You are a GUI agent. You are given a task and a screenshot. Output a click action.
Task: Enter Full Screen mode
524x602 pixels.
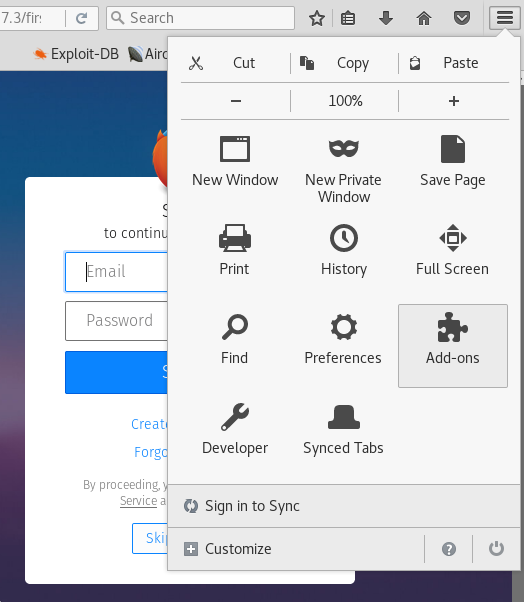(453, 250)
